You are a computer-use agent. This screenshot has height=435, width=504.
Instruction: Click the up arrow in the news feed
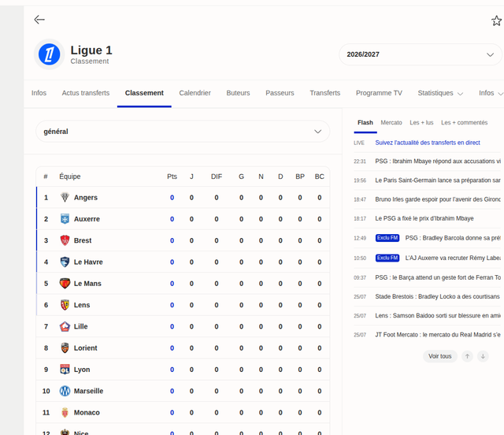point(467,356)
